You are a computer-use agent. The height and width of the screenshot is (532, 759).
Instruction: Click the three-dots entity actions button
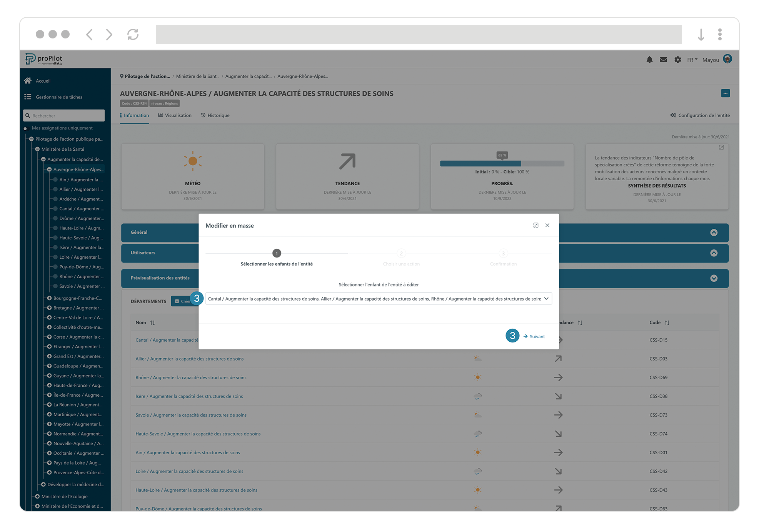tap(725, 93)
